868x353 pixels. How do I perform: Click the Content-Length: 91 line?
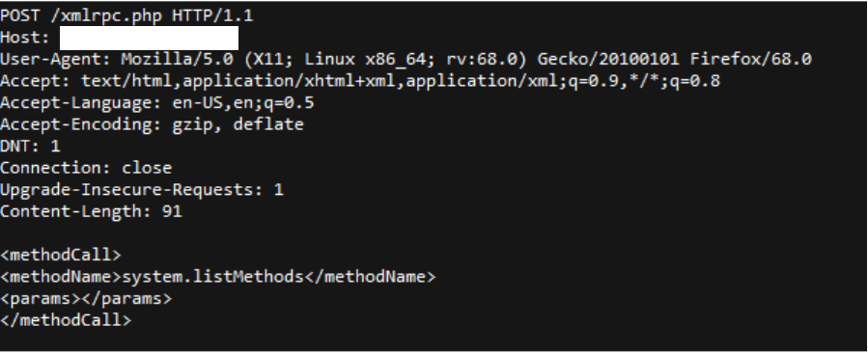coord(92,211)
